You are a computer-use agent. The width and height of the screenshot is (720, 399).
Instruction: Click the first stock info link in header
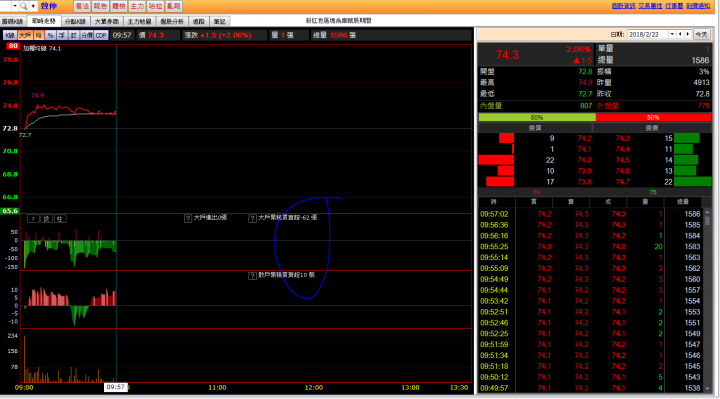pyautogui.click(x=624, y=6)
